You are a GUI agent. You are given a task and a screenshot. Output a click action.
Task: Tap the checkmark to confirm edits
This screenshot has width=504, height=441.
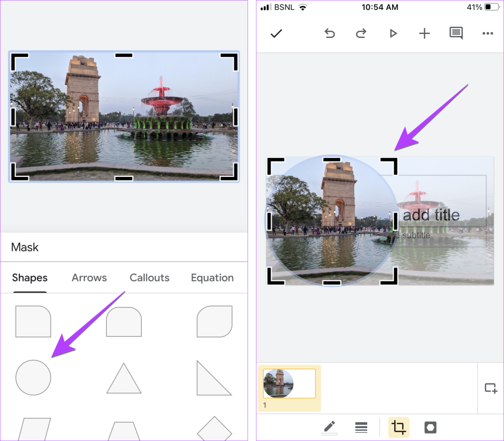[x=276, y=34]
